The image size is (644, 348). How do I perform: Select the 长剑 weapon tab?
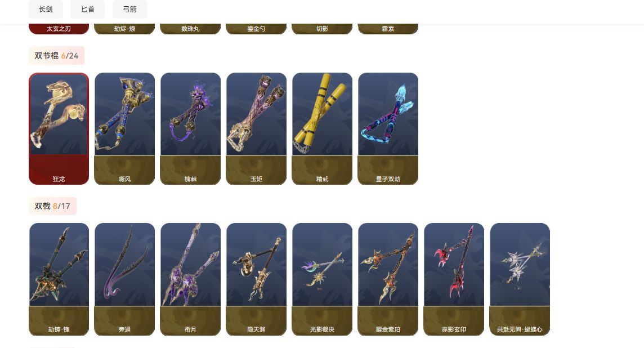click(46, 9)
